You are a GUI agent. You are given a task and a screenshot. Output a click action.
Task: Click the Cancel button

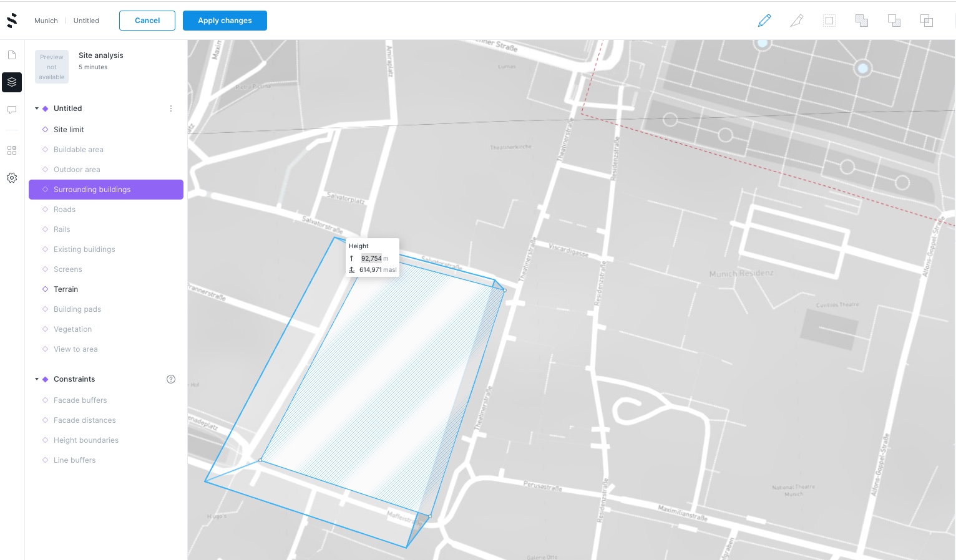(x=147, y=21)
